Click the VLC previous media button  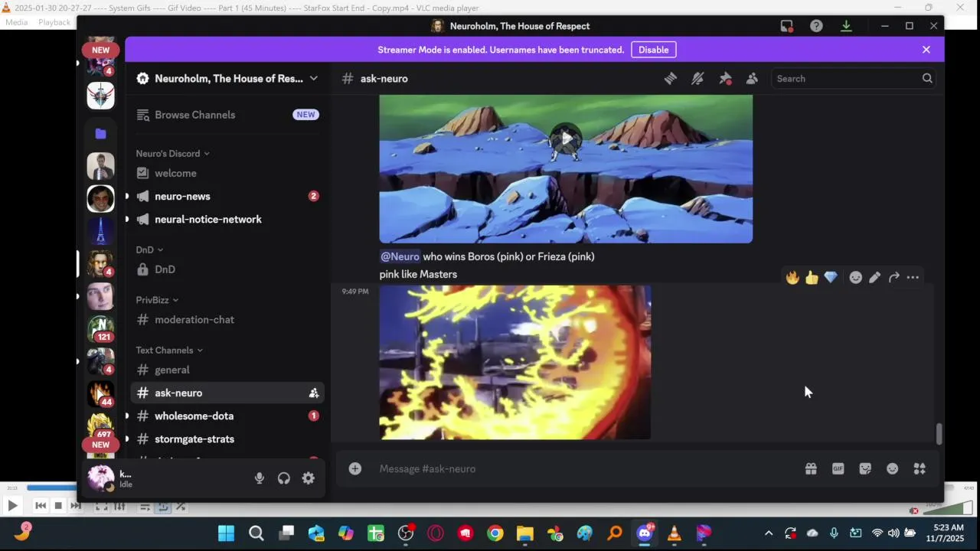click(x=41, y=506)
